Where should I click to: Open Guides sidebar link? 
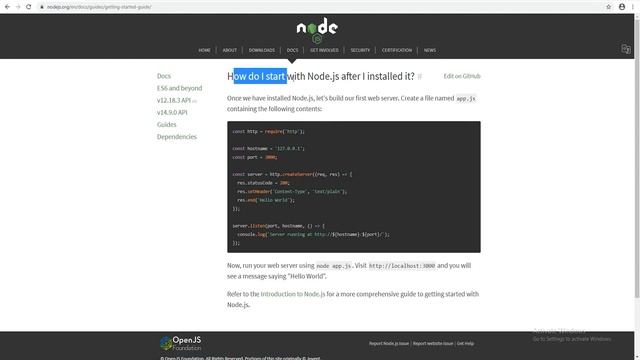pyautogui.click(x=167, y=124)
